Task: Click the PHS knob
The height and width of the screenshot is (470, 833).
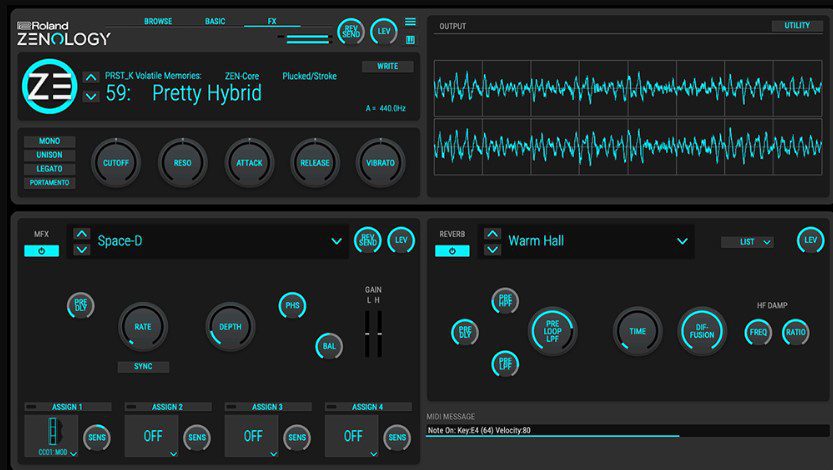Action: (x=292, y=305)
